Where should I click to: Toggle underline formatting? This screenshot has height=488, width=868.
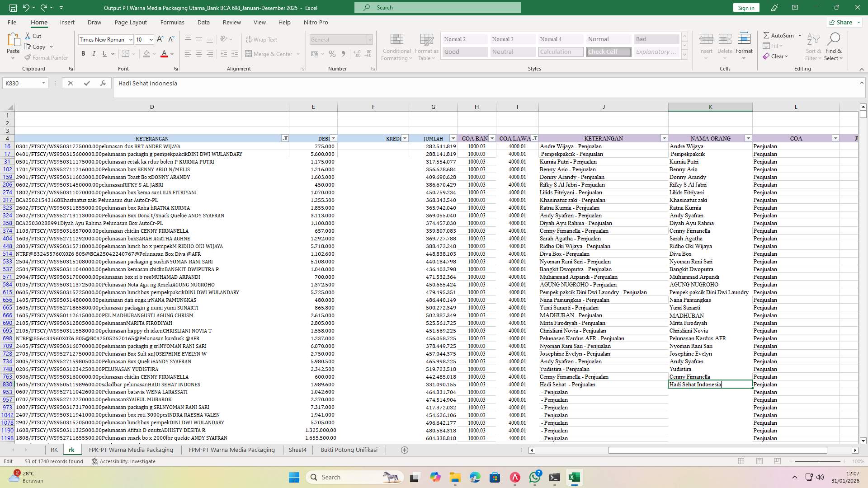coord(104,53)
